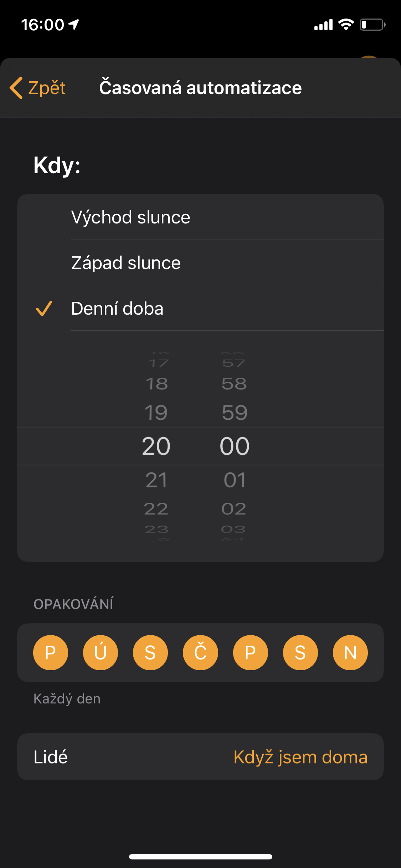This screenshot has width=401, height=868.
Task: Select the Západ slunce option
Action: coord(126,263)
